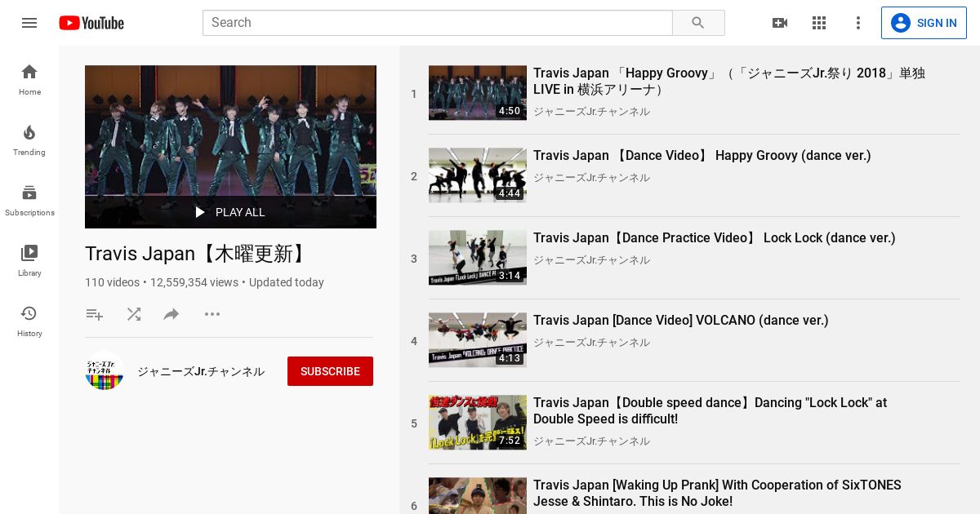Open the create video camera icon

(x=780, y=23)
